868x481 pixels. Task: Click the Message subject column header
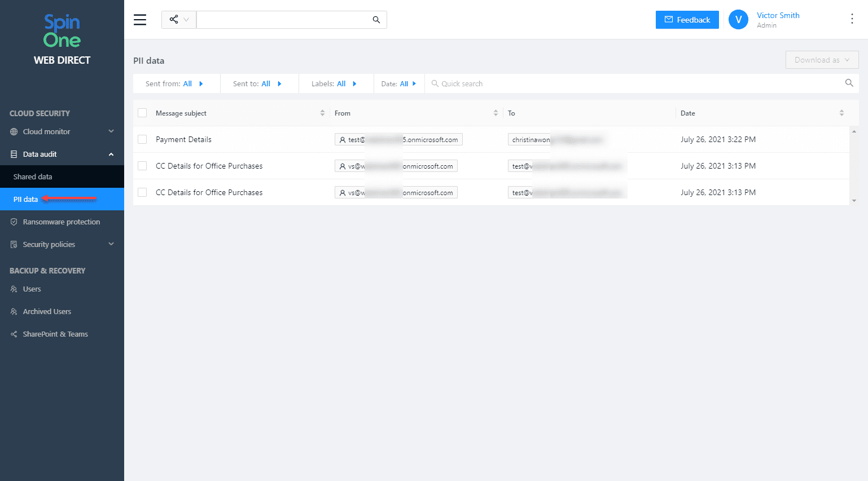tap(181, 113)
